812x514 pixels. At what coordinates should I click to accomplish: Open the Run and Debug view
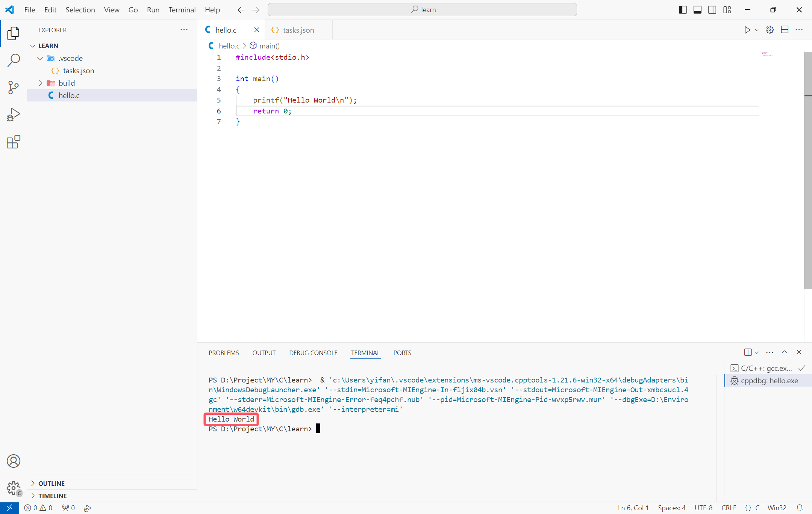(x=14, y=114)
